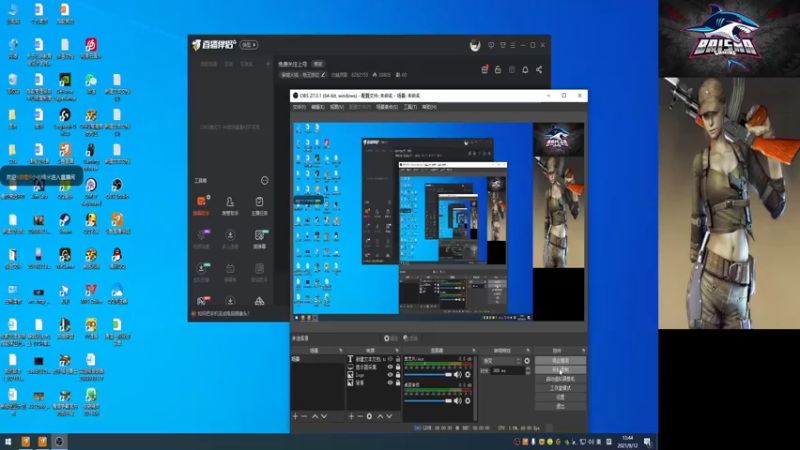Move the scene down in OBS Scenes dock
This screenshot has width=800, height=450.
point(324,416)
